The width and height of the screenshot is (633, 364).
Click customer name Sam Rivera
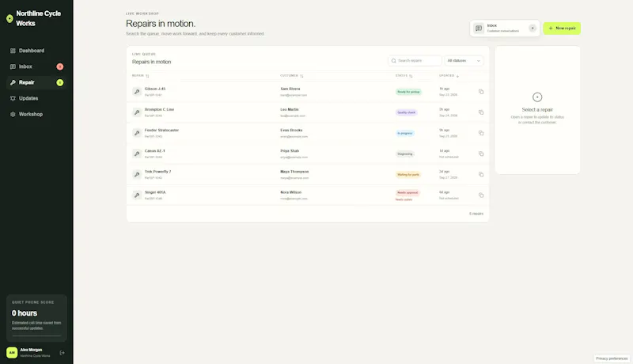click(290, 89)
